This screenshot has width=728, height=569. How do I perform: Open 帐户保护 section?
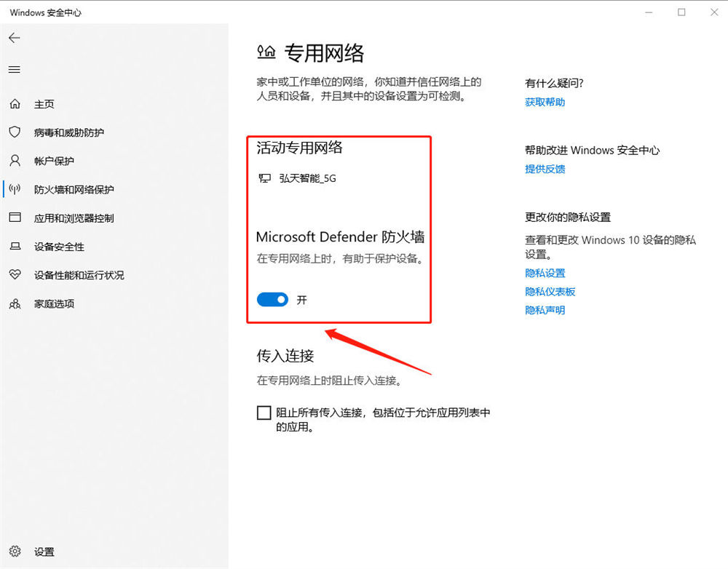(x=54, y=161)
